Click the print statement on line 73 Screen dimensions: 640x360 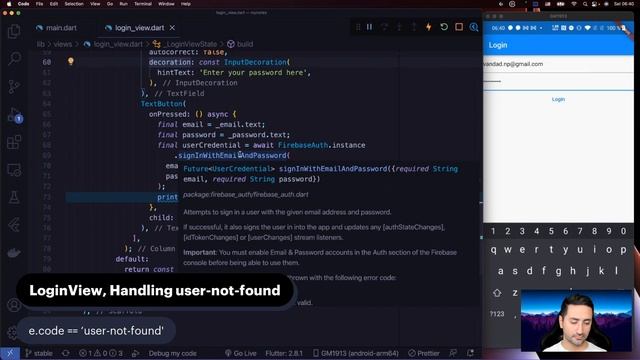click(167, 197)
